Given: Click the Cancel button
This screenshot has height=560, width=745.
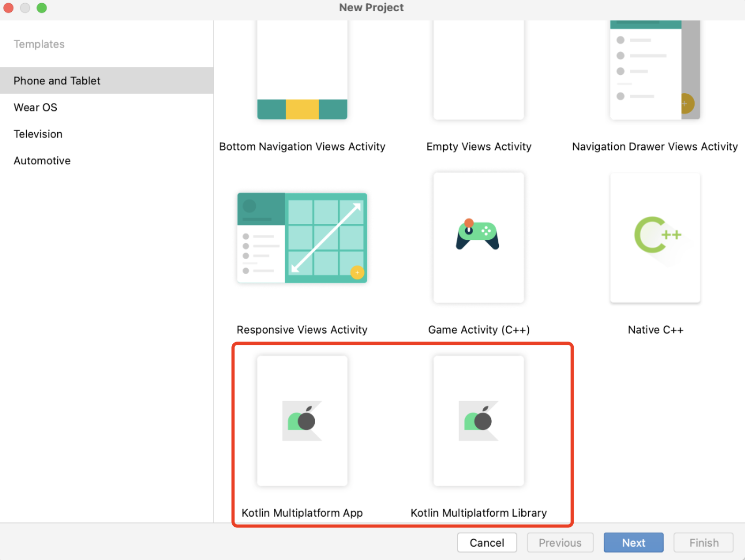Looking at the screenshot, I should click(x=487, y=542).
